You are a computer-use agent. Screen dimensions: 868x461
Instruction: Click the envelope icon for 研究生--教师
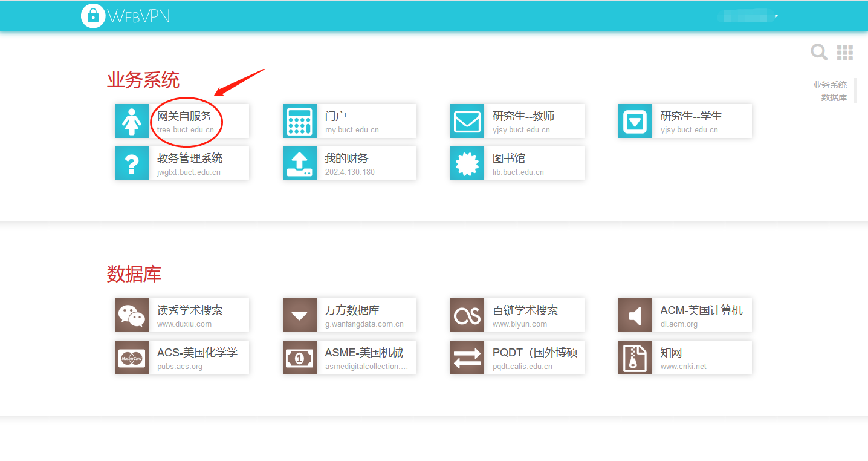pos(467,121)
